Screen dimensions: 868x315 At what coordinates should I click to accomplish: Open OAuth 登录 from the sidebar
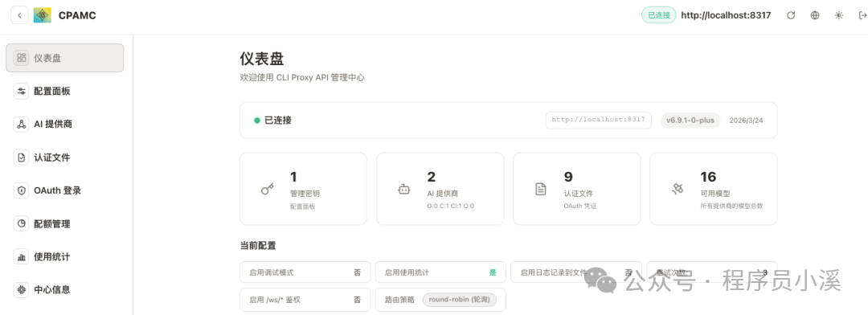click(x=65, y=190)
